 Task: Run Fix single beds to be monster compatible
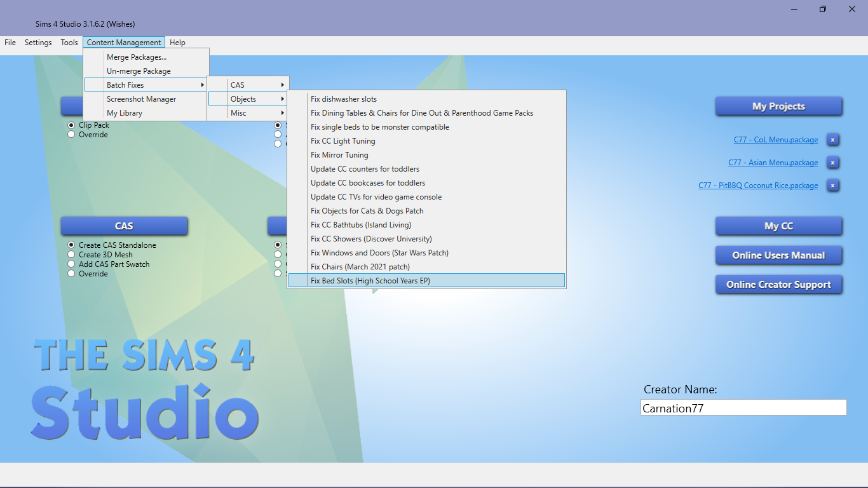pos(426,127)
